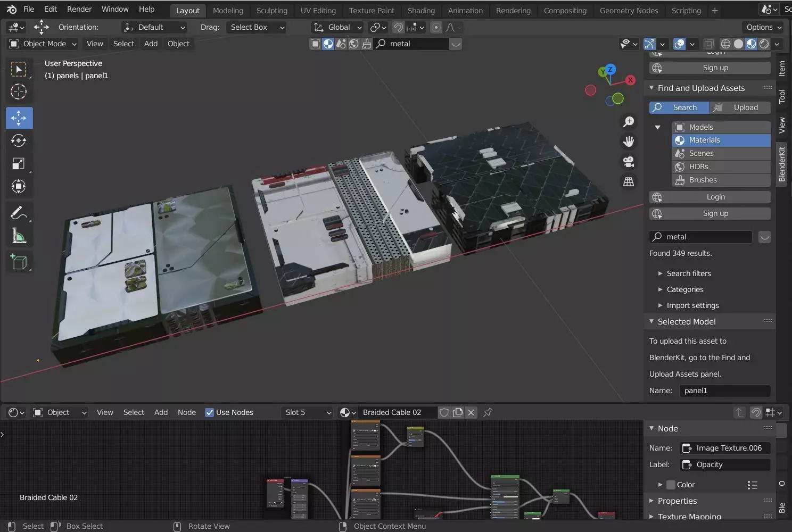Click the zoom view magnifier icon
792x532 pixels.
629,122
